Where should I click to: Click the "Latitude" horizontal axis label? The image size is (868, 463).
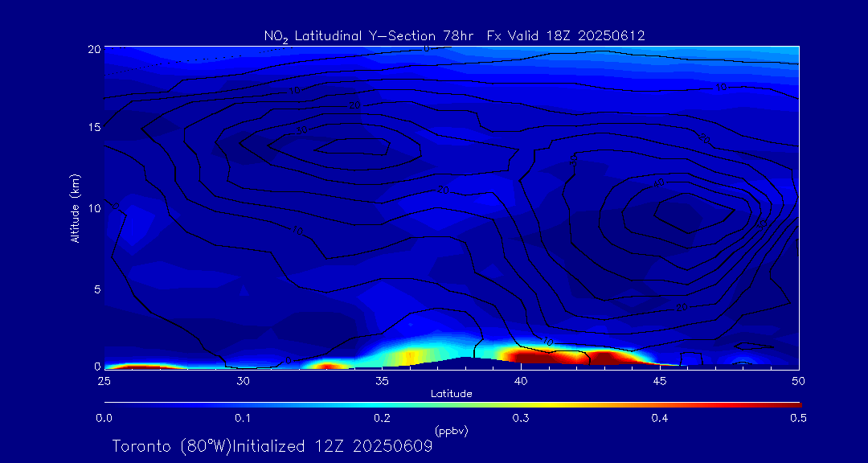tap(452, 394)
